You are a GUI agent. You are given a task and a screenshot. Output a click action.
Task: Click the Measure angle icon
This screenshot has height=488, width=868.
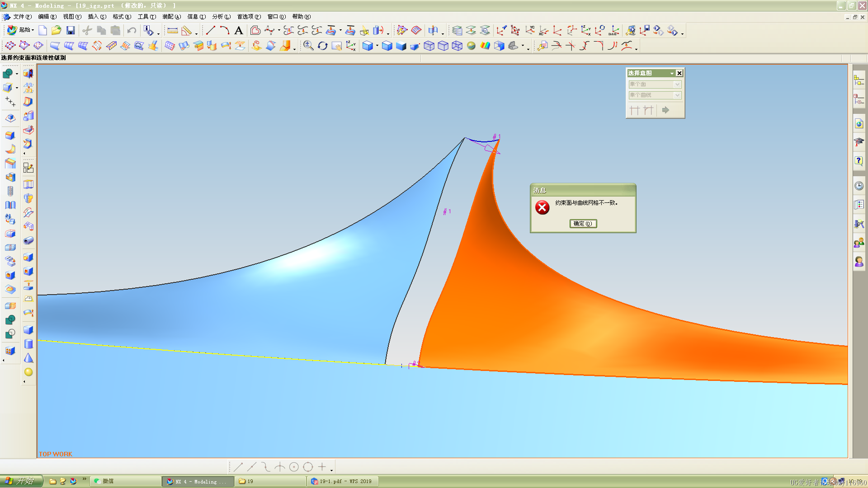point(186,30)
